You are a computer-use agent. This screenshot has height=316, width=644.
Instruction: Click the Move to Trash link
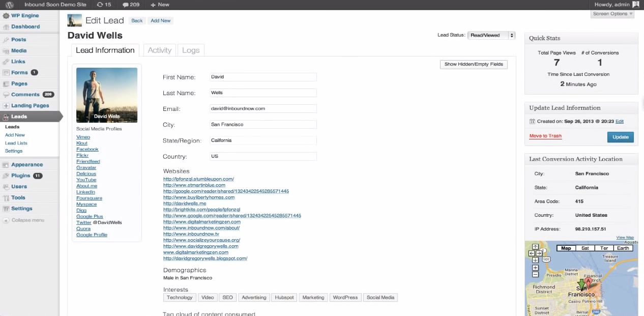coord(545,136)
